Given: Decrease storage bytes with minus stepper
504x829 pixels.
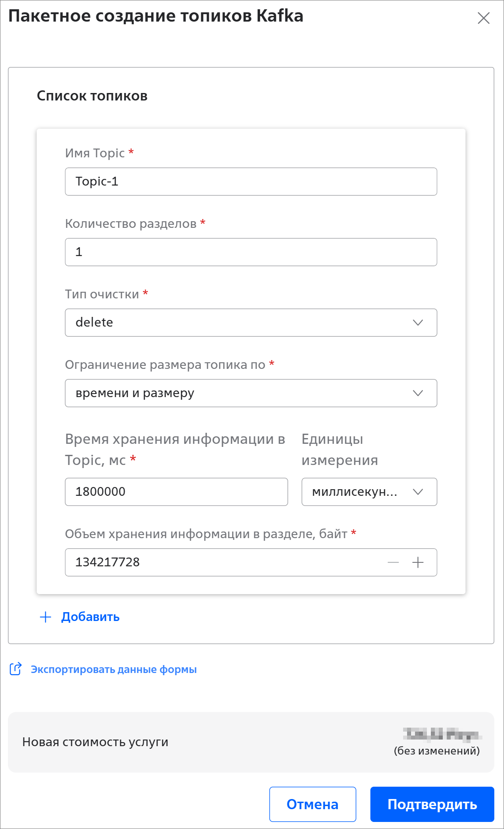Looking at the screenshot, I should point(393,562).
